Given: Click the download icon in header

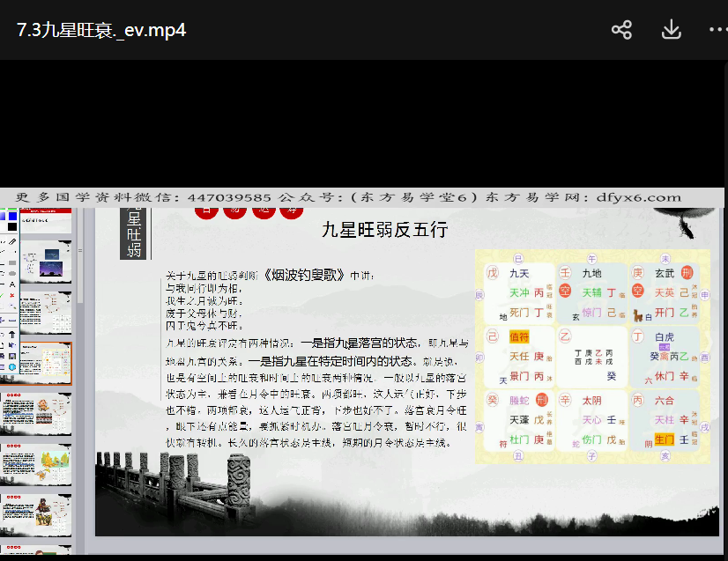Looking at the screenshot, I should 671,30.
